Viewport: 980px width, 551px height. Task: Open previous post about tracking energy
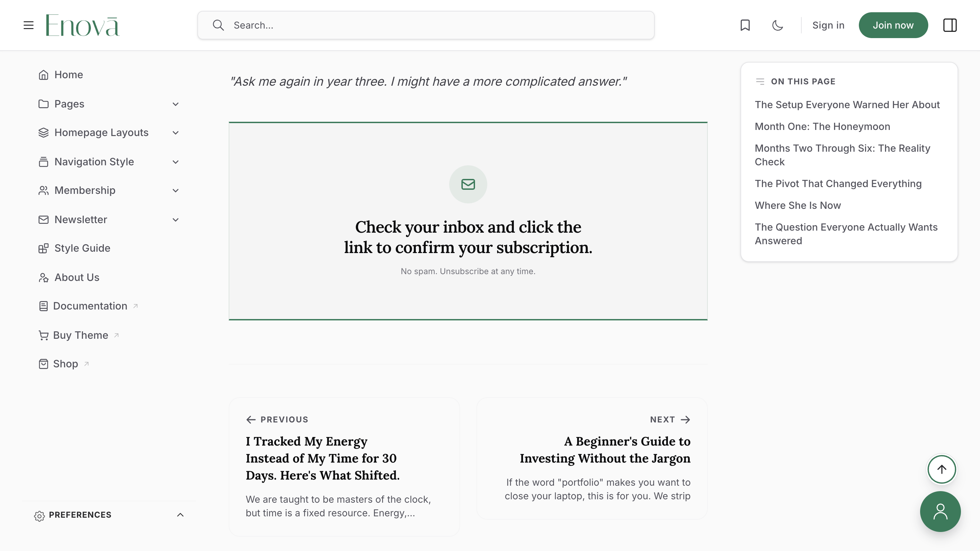344,467
